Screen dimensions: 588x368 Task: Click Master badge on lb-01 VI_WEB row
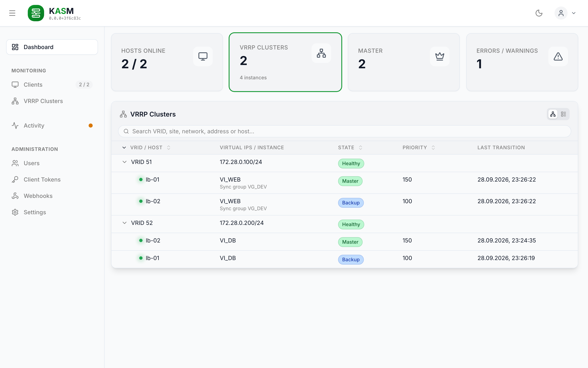click(350, 181)
